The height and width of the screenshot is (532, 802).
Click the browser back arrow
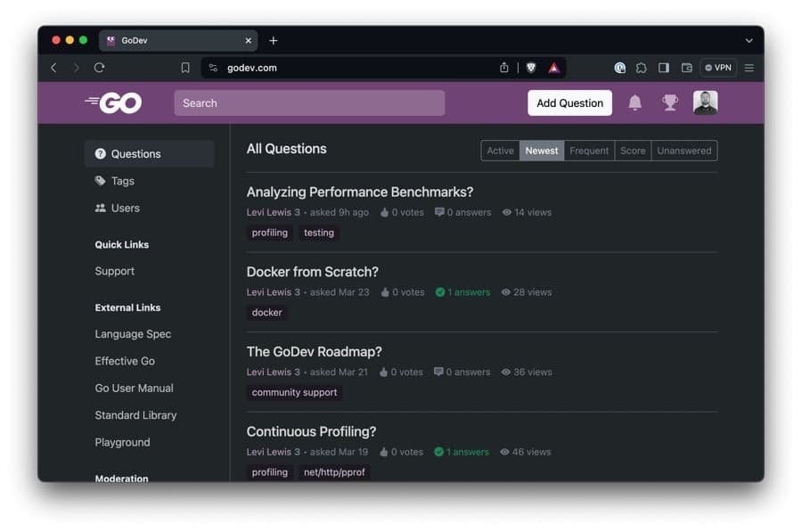(53, 68)
